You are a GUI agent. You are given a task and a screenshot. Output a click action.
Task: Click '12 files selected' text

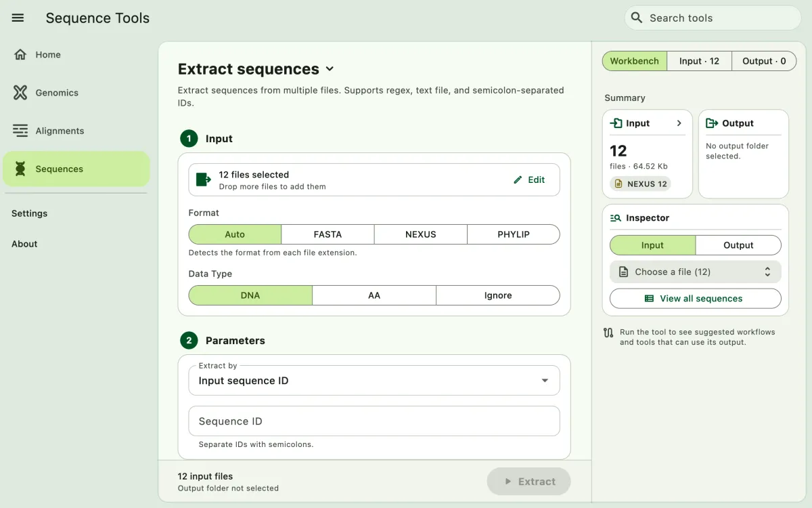[254, 175]
